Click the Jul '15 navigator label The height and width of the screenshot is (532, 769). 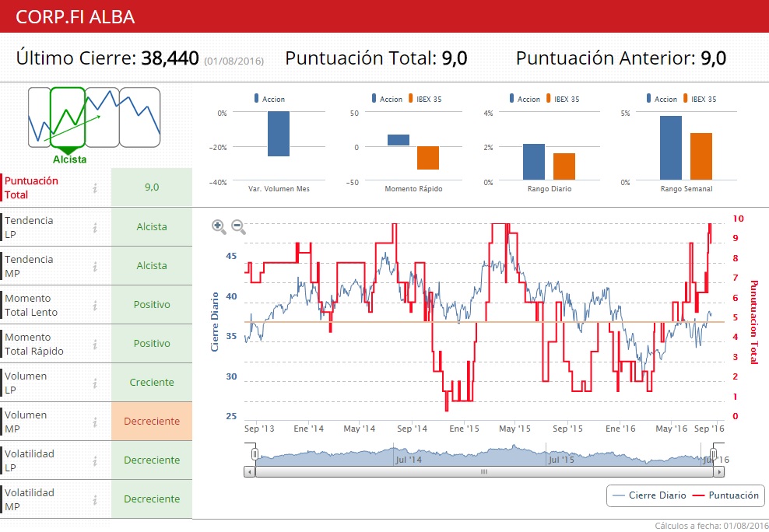(560, 460)
